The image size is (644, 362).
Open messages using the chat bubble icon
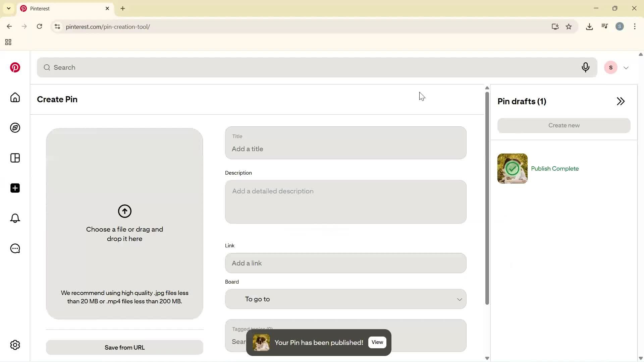15,248
